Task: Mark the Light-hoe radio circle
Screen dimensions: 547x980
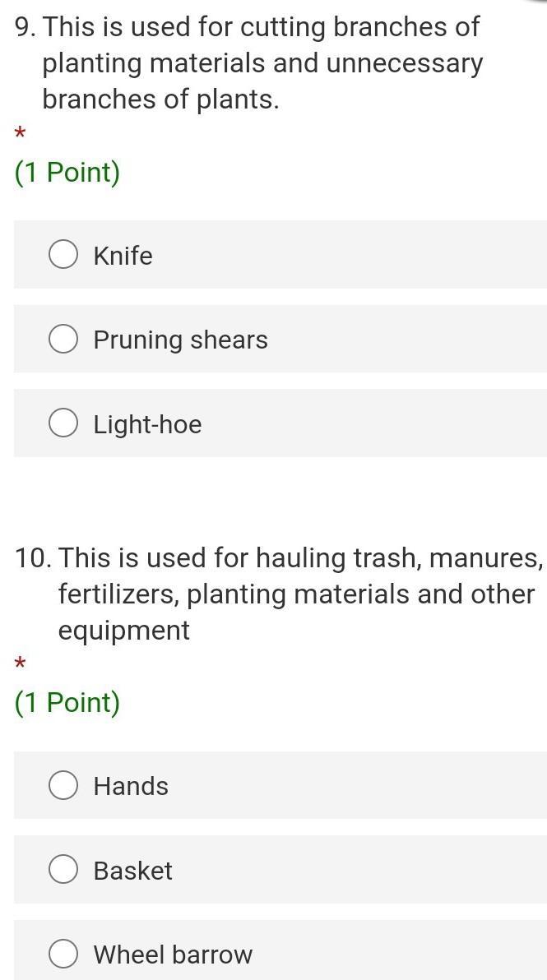Action: [63, 423]
